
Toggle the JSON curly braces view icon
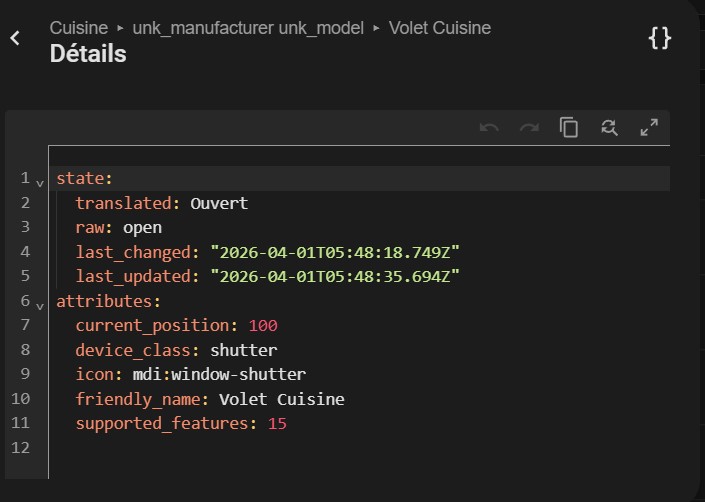(660, 38)
